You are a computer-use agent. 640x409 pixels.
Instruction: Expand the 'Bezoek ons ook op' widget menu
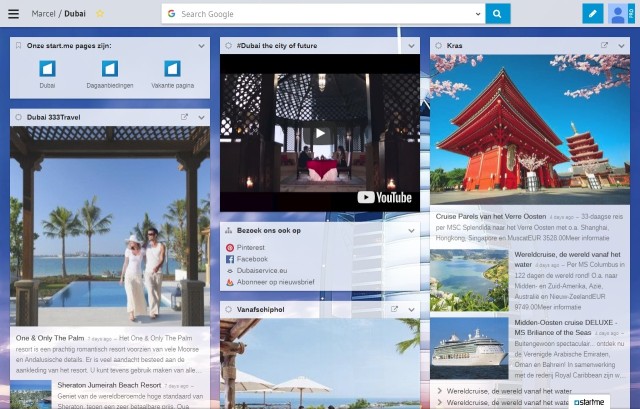411,231
